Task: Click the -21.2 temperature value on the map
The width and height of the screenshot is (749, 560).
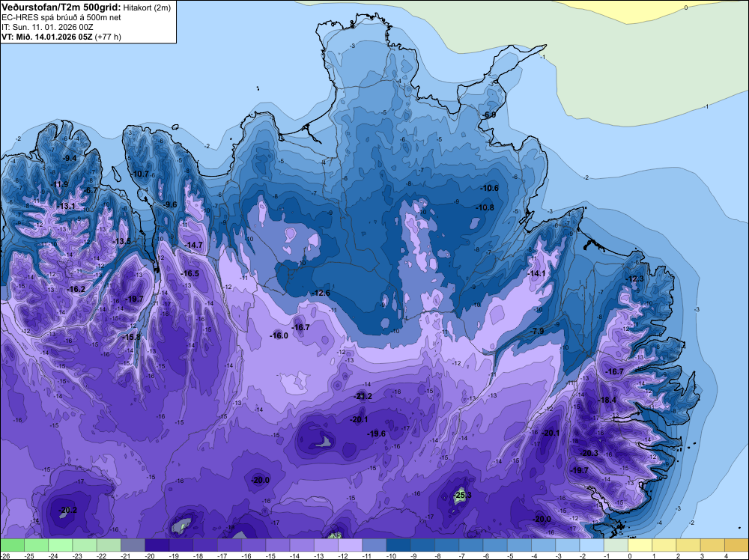Action: click(x=363, y=397)
